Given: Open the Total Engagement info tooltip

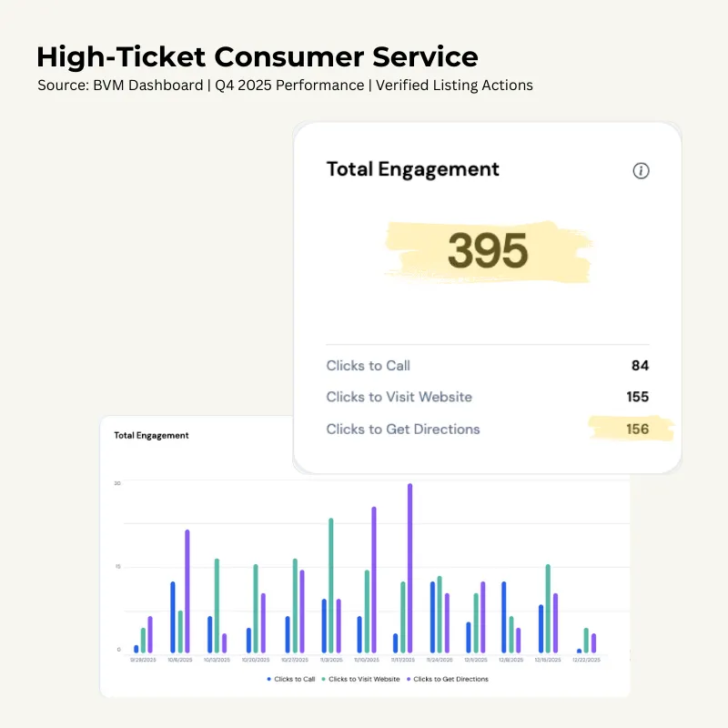Looking at the screenshot, I should click(x=641, y=171).
